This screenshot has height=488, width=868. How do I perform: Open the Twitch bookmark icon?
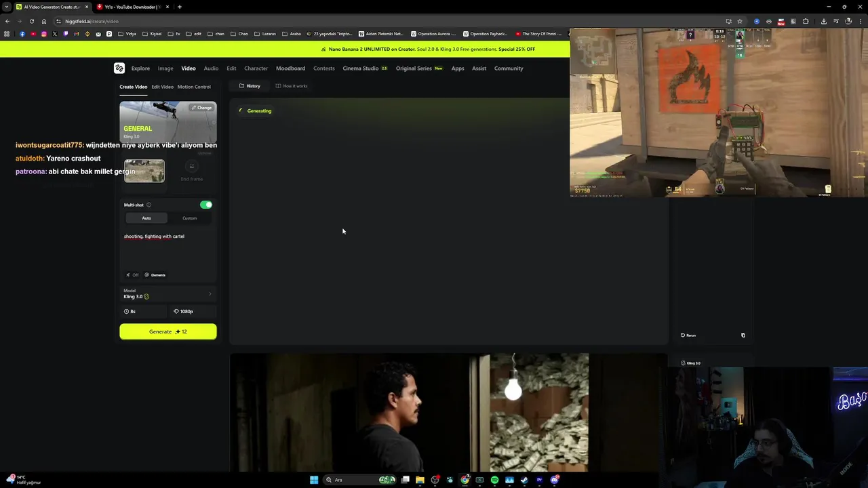66,34
